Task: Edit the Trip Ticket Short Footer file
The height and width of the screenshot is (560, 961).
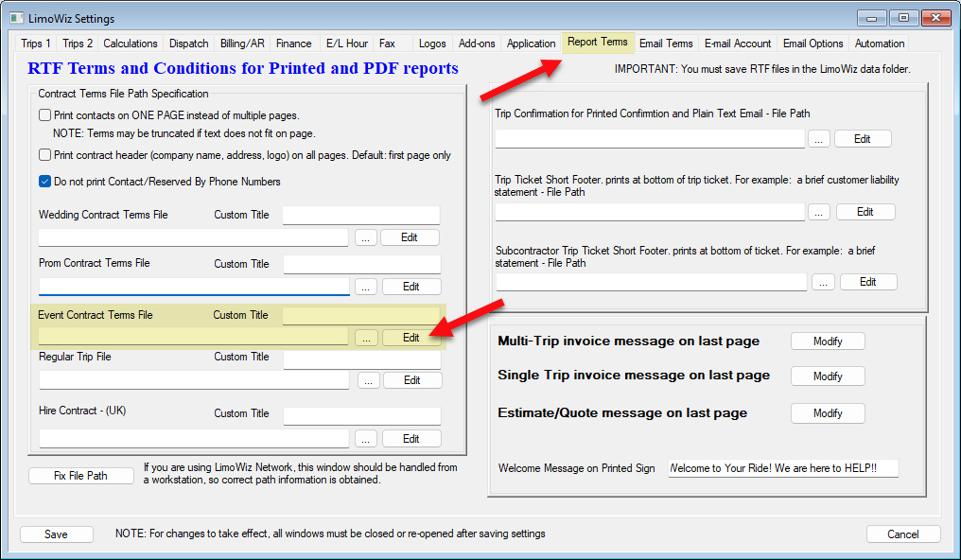Action: point(865,212)
